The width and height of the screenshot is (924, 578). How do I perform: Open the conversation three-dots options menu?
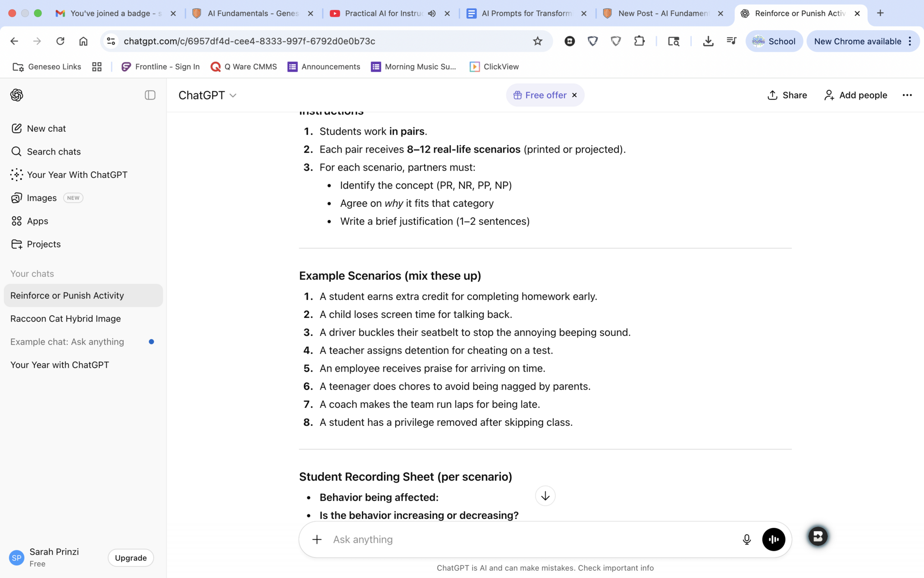[x=907, y=95]
